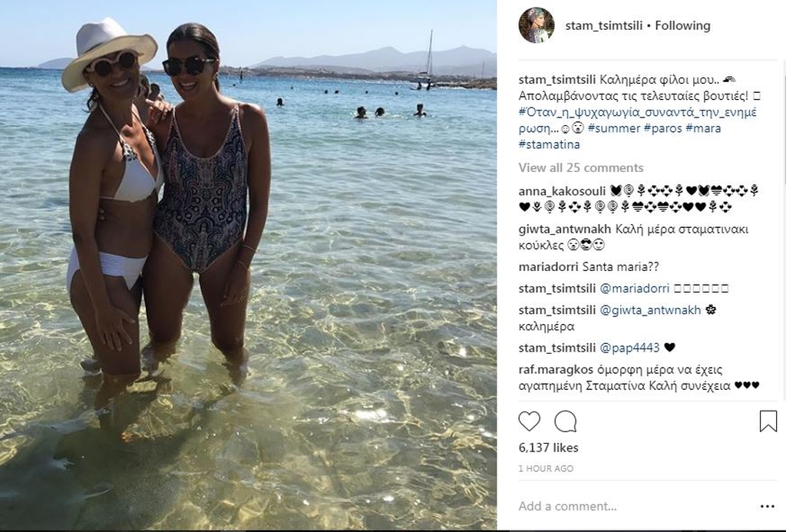Open the comment bubble icon
786x532 pixels.
pyautogui.click(x=566, y=421)
